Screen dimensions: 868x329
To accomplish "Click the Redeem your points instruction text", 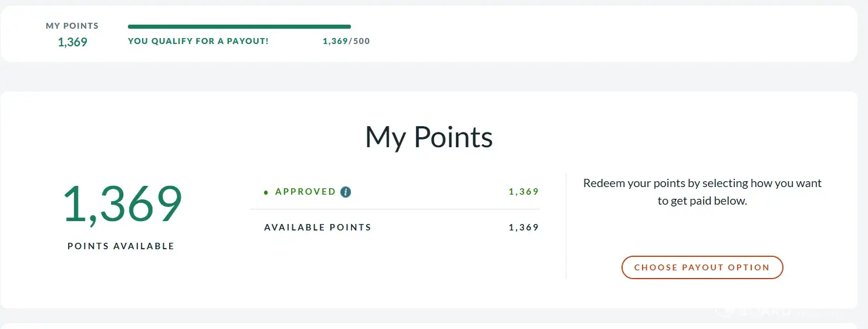I will [702, 192].
